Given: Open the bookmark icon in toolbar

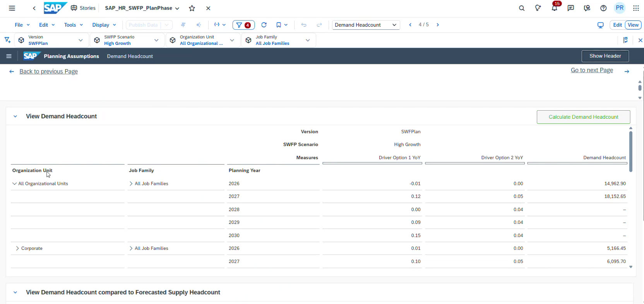Looking at the screenshot, I should [279, 25].
